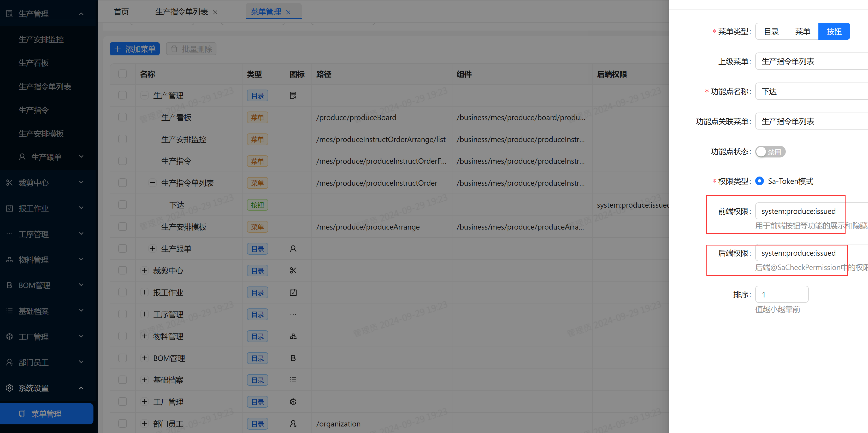The width and height of the screenshot is (868, 433).
Task: Open 生产安排模板 in the sidebar
Action: click(41, 134)
